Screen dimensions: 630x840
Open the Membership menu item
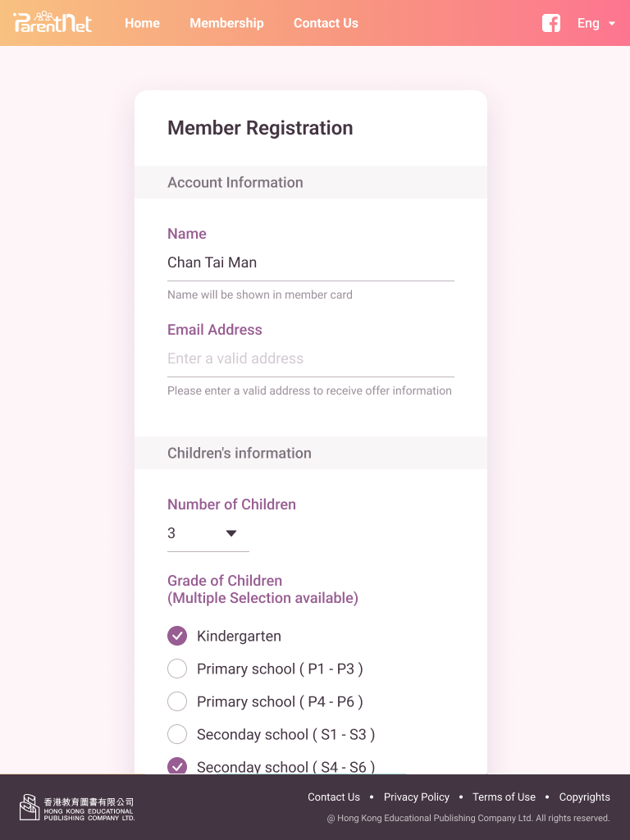point(226,23)
